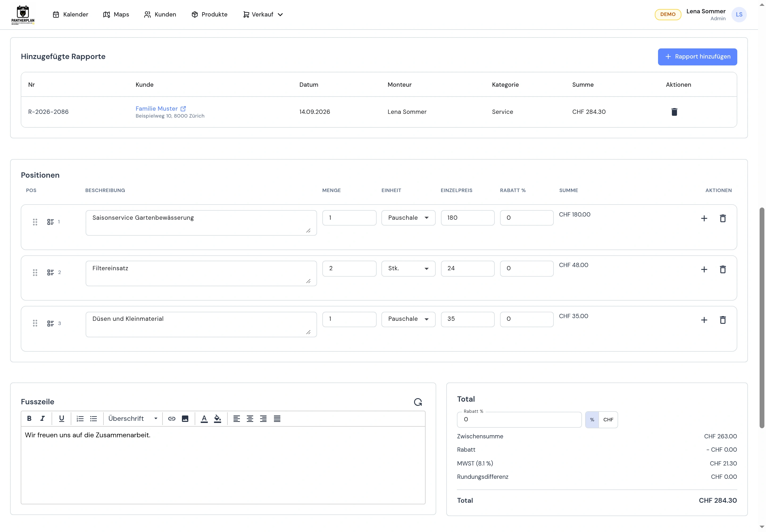Image resolution: width=766 pixels, height=532 pixels.
Task: Switch total discount mode to CHF
Action: (608, 420)
